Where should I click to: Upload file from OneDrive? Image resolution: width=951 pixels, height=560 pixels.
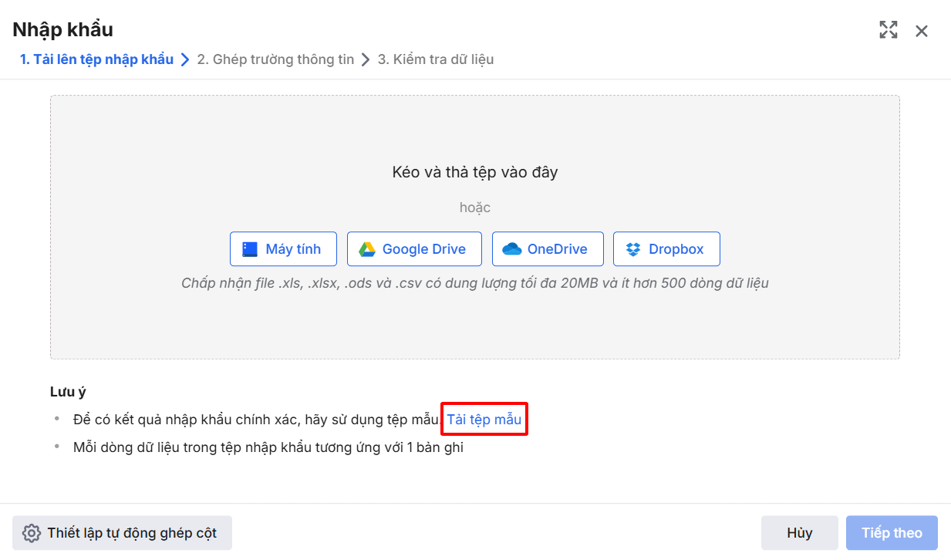pos(546,249)
